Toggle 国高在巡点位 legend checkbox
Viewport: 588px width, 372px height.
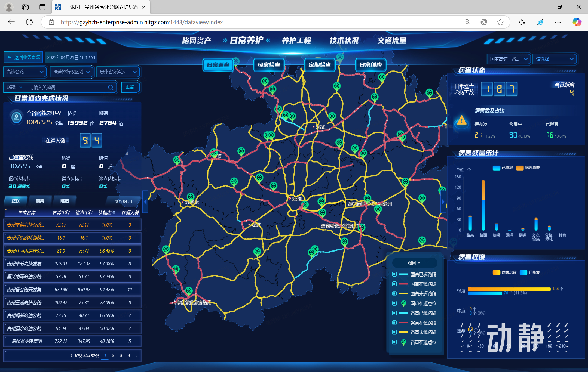(x=394, y=303)
